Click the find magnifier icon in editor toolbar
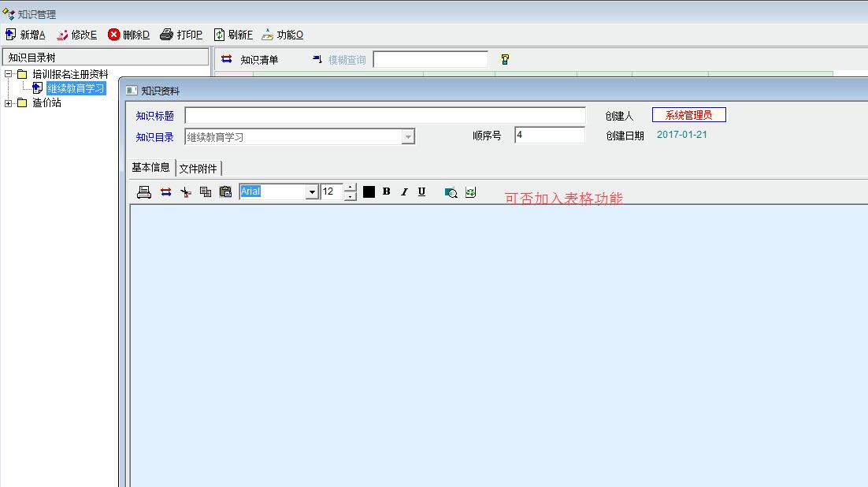 click(451, 191)
